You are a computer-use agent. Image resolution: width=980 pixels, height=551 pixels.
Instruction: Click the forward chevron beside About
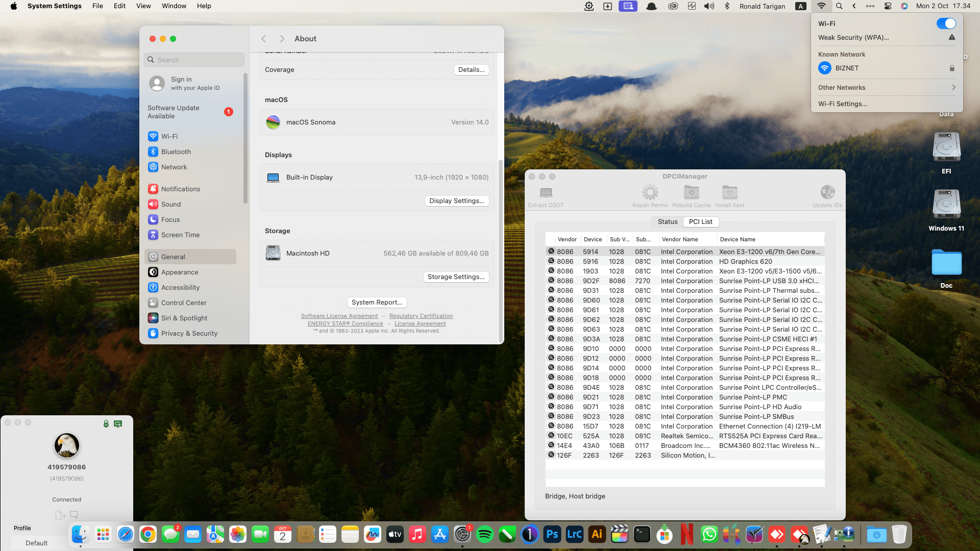[x=282, y=39]
